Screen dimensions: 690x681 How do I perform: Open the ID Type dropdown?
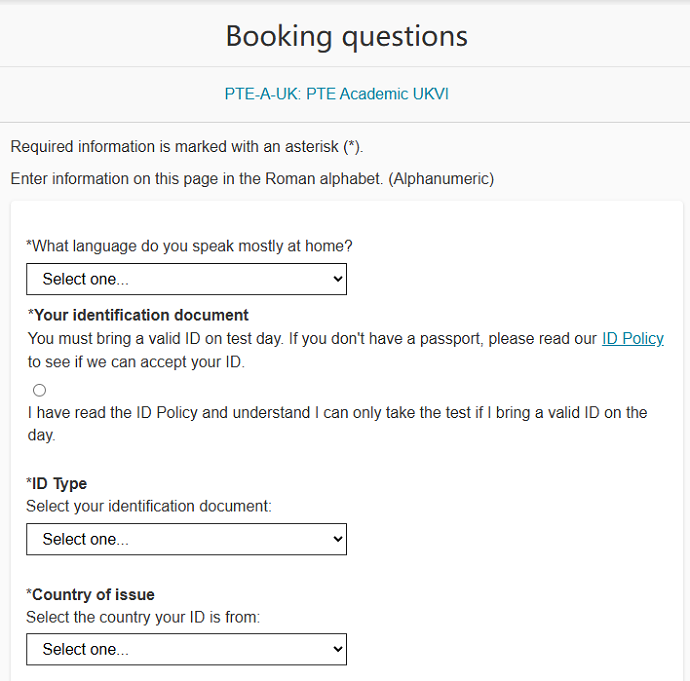coord(186,539)
